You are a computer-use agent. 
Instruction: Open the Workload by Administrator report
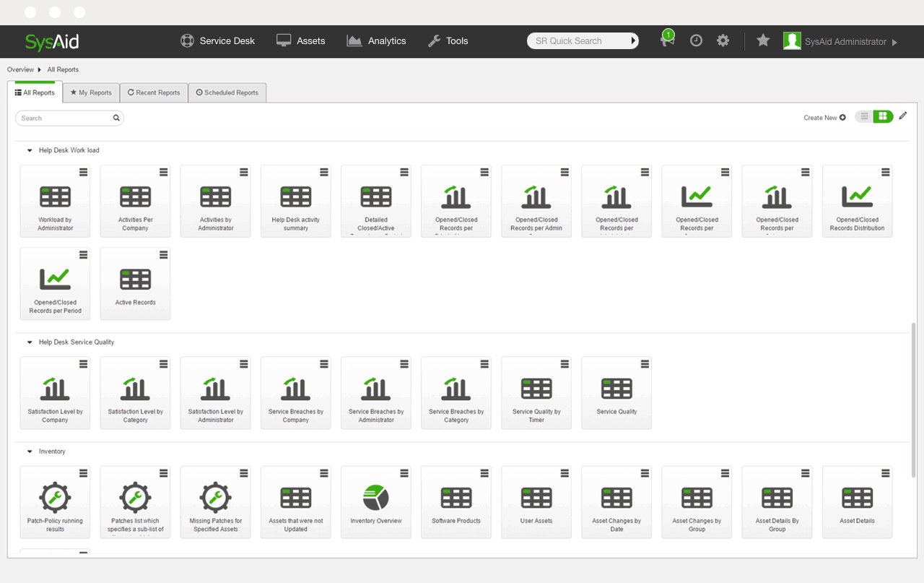(55, 201)
